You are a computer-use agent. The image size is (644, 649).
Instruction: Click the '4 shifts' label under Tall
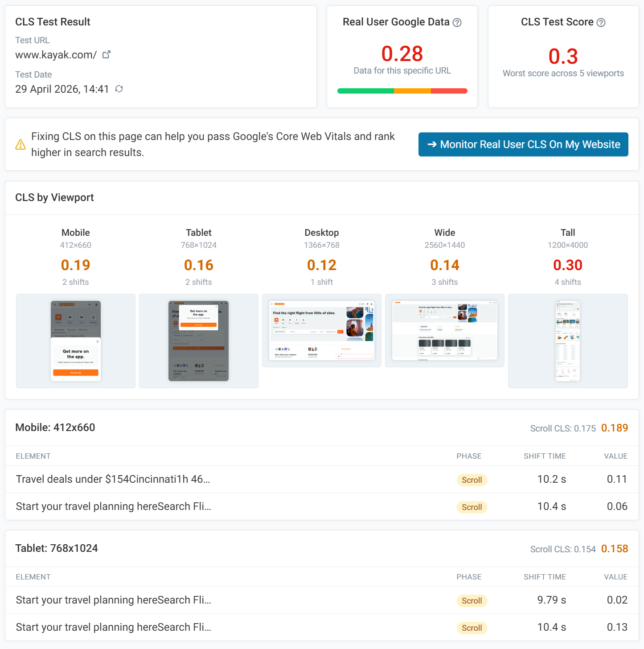click(x=568, y=282)
